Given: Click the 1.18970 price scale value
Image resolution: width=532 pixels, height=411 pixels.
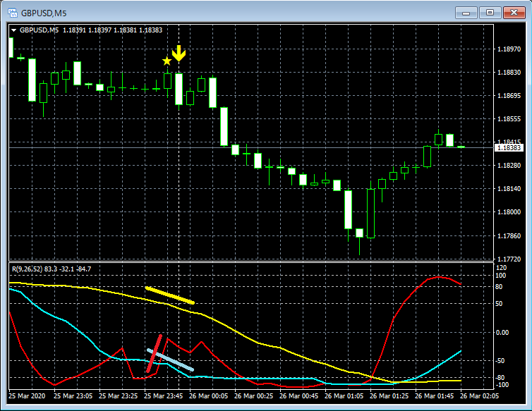Looking at the screenshot, I should 509,49.
